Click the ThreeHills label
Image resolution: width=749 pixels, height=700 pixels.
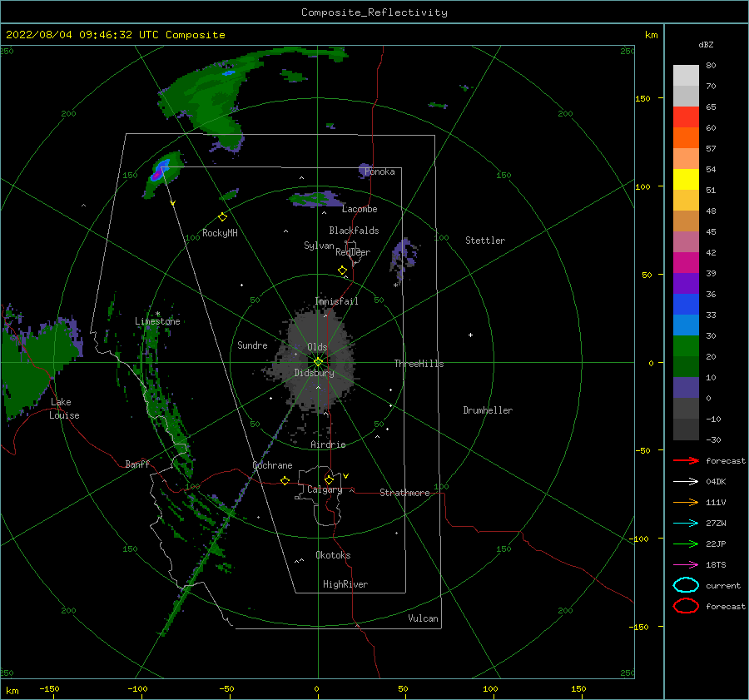coord(419,364)
